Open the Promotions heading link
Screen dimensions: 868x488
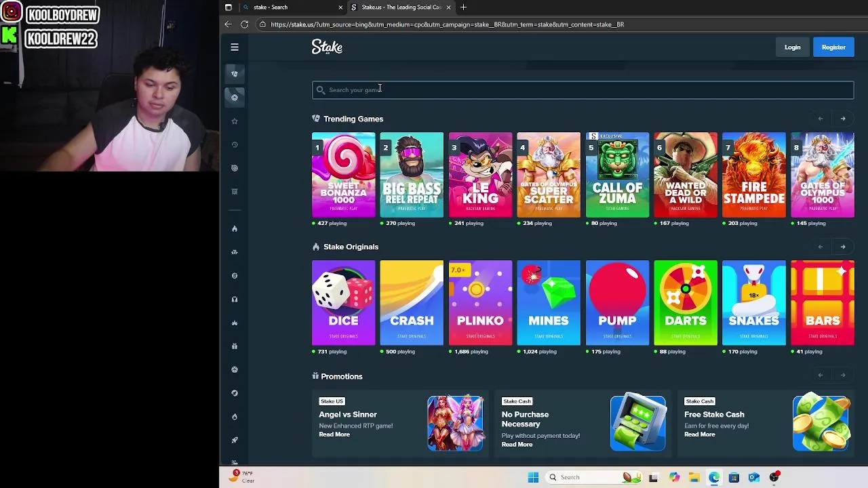coord(342,376)
